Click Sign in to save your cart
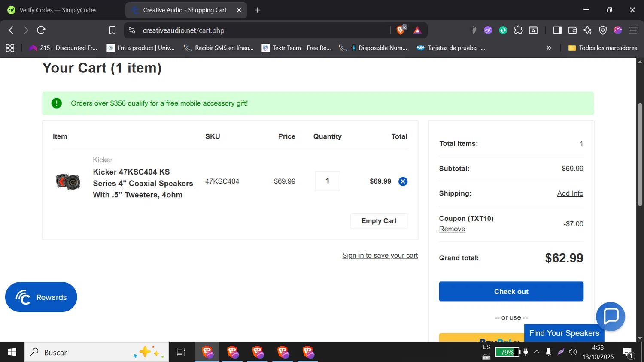This screenshot has width=644, height=362. (380, 255)
